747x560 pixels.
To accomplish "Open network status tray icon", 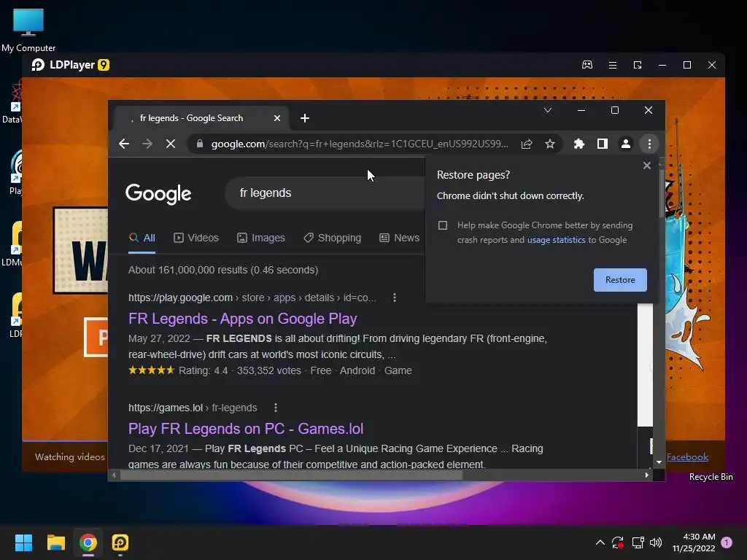I will pos(638,542).
